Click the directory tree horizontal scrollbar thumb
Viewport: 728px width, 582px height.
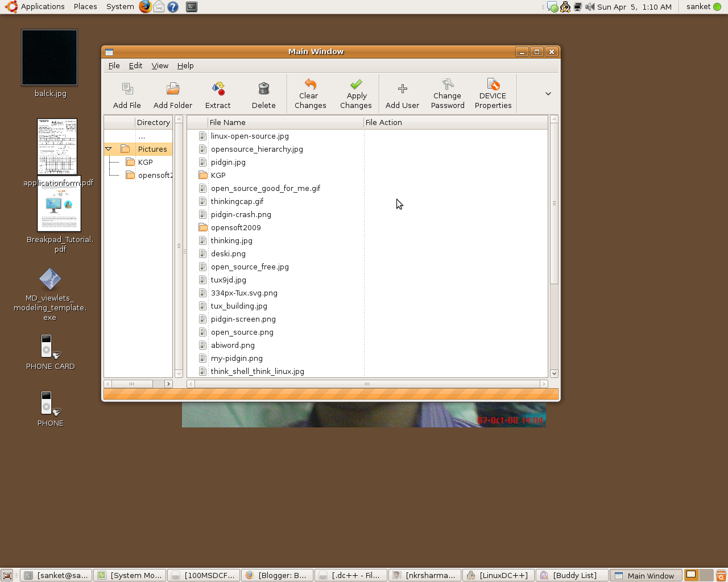tap(132, 384)
